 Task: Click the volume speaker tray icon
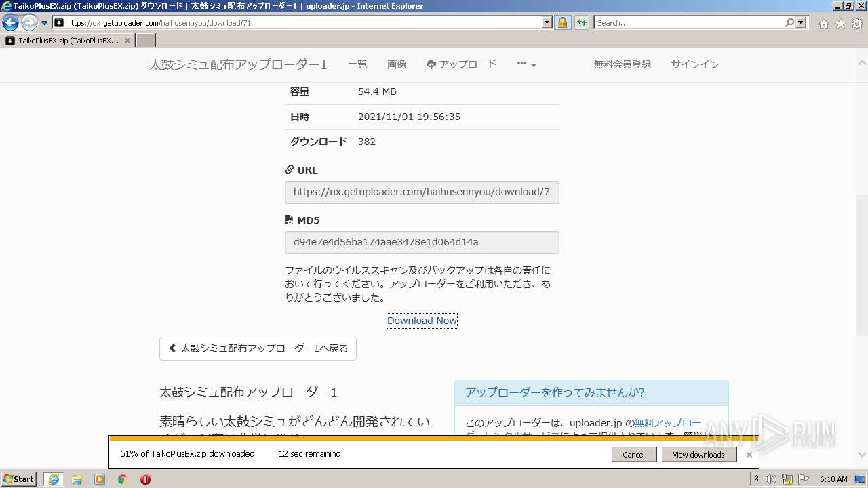771,479
